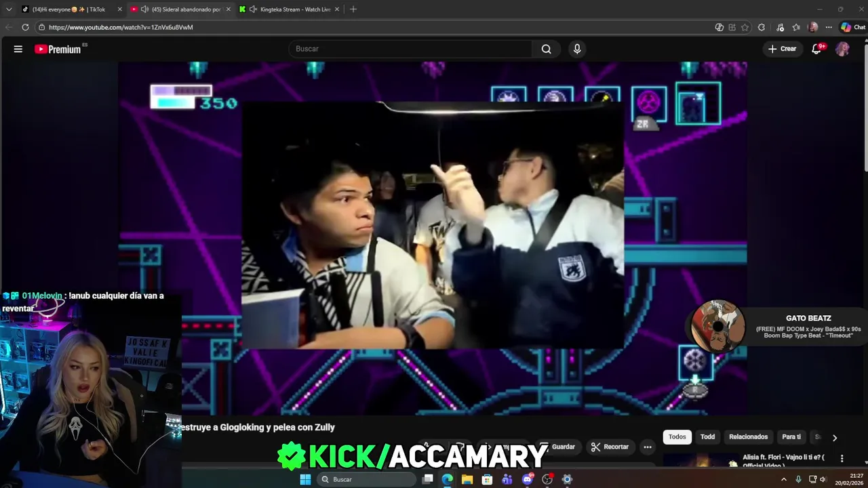
Task: Open the browser extensions puzzle icon
Action: (762, 27)
